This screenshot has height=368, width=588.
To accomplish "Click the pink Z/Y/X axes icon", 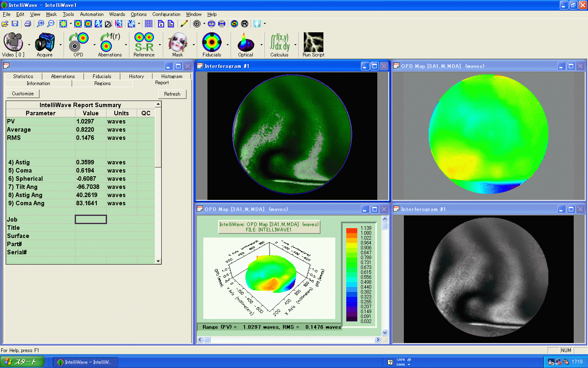I will pyautogui.click(x=119, y=24).
